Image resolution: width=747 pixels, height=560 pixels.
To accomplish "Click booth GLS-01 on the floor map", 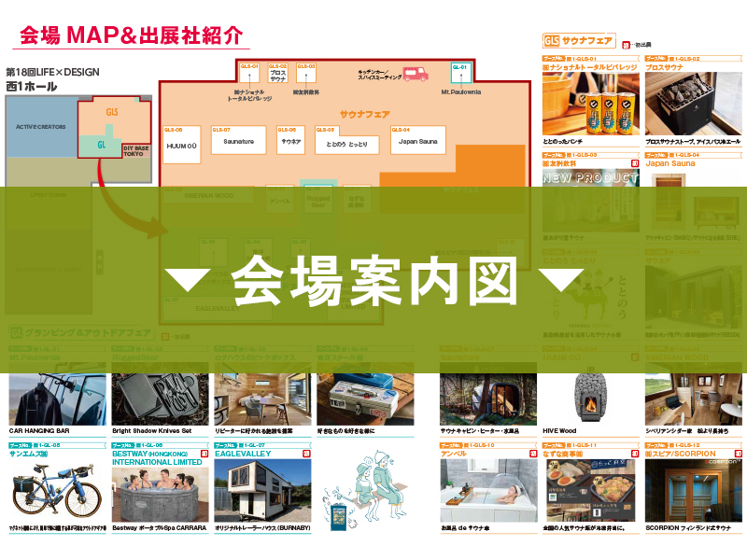I will 249,73.
